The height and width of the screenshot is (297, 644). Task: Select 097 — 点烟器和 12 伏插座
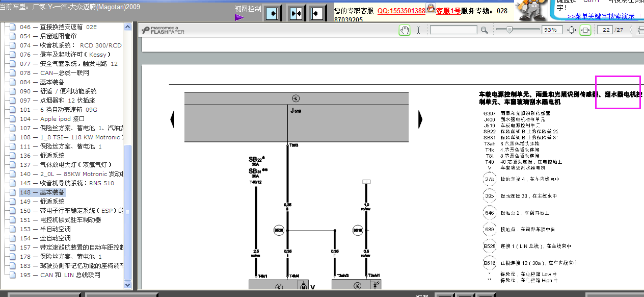[58, 101]
